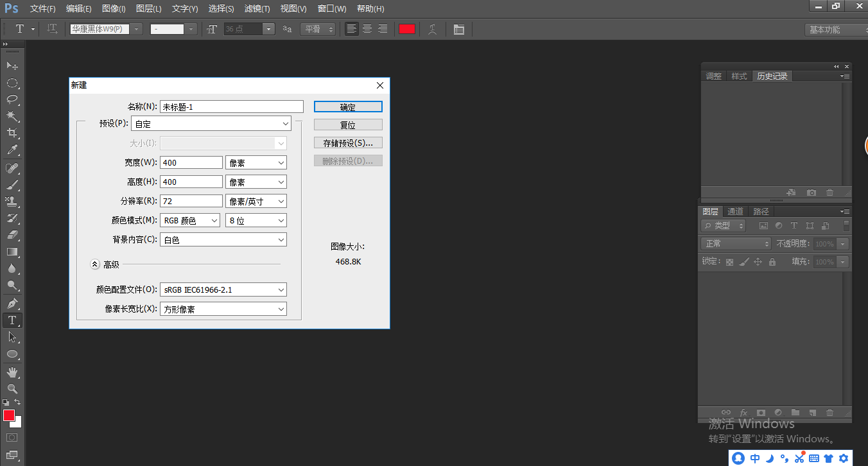Viewport: 868px width, 466px height.
Task: Click the Quick Mask mode icon
Action: (12, 438)
